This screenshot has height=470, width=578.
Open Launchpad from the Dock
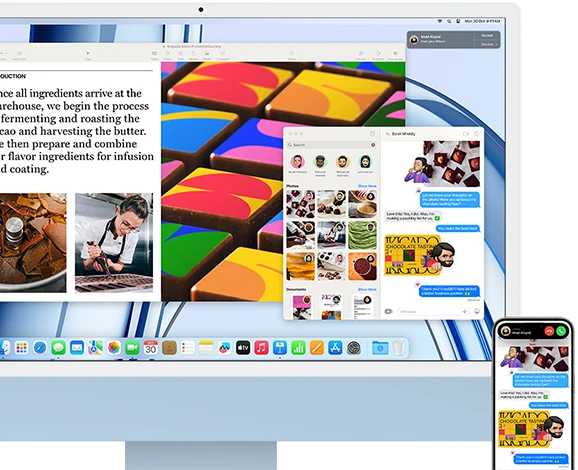(21, 348)
